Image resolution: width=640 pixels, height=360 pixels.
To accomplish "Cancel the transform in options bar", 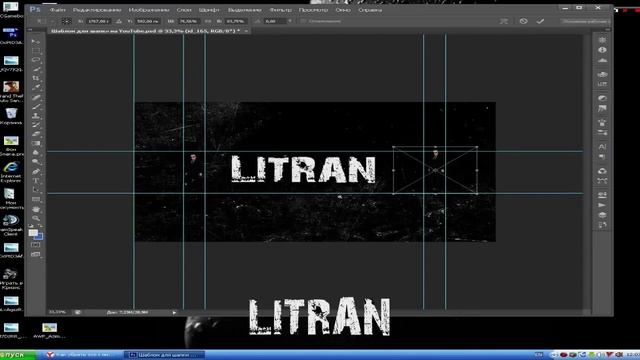I will click(x=523, y=21).
